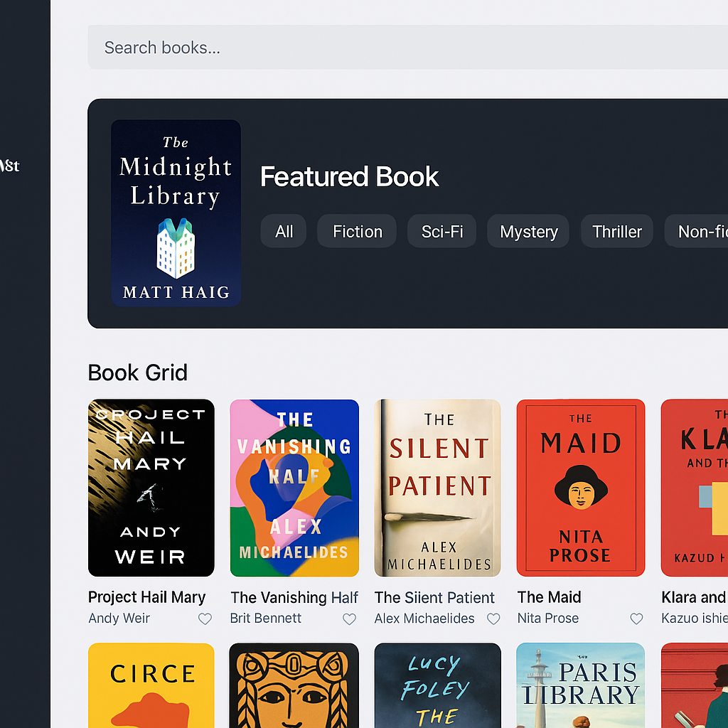728x728 pixels.
Task: Like The Silent Patient via heart icon
Action: [493, 619]
